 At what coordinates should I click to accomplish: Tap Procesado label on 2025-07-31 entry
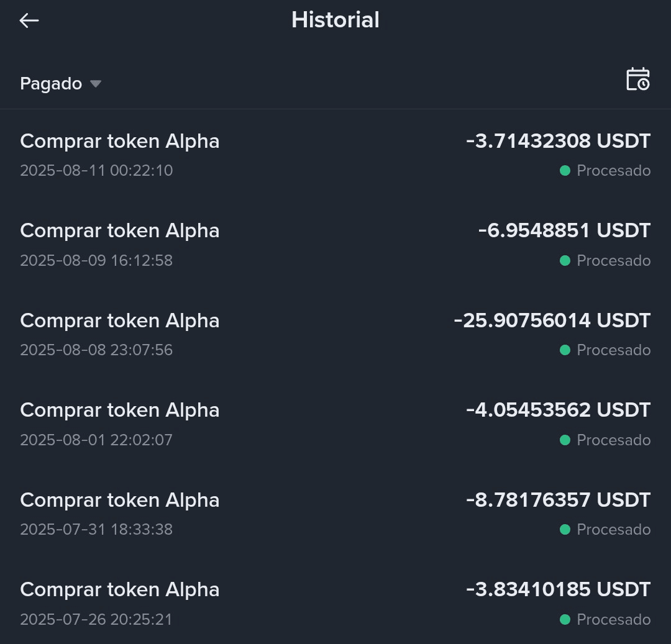(614, 529)
